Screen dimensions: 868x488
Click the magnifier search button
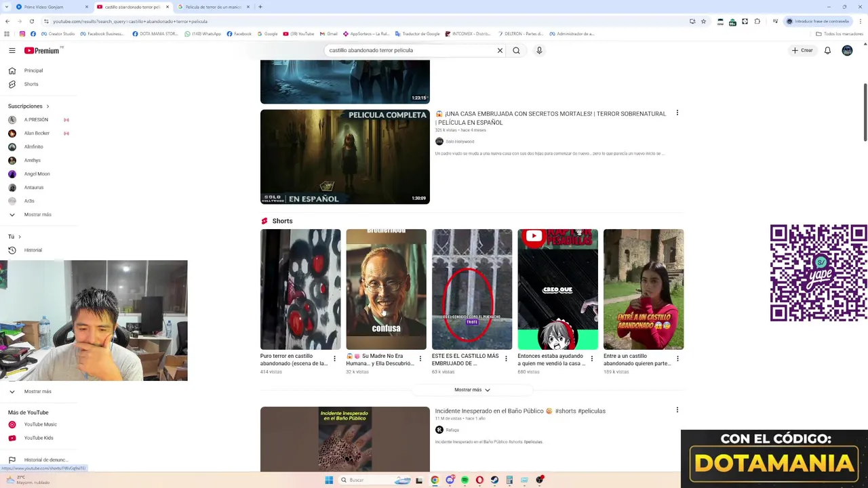click(516, 50)
